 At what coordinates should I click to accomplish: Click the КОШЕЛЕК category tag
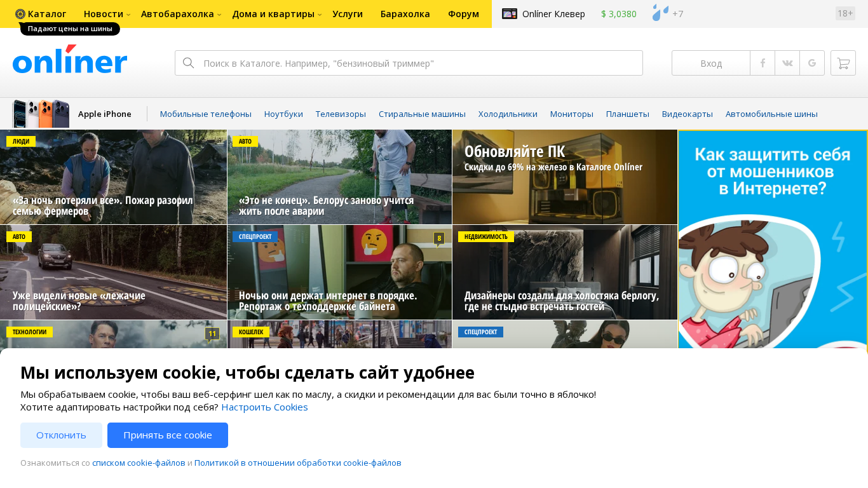point(251,332)
